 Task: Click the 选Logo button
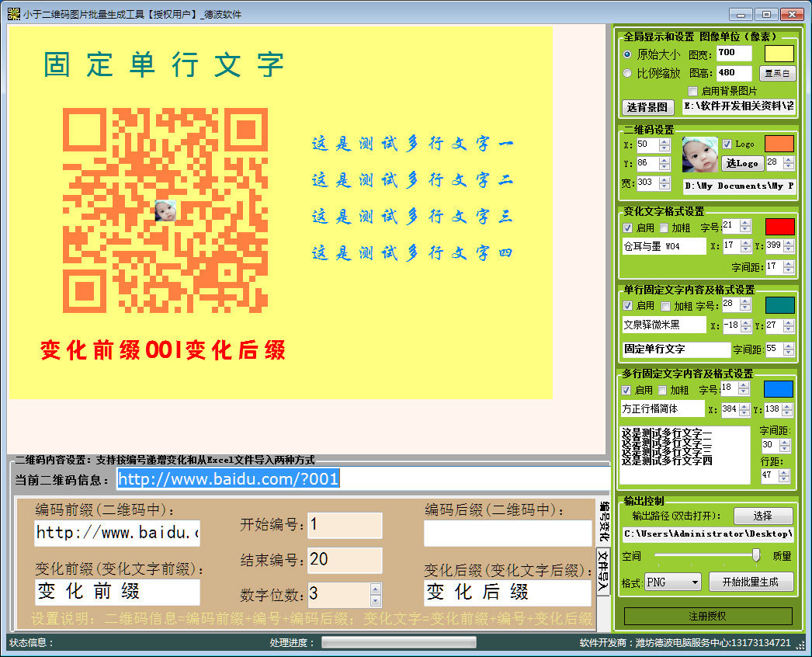click(742, 163)
